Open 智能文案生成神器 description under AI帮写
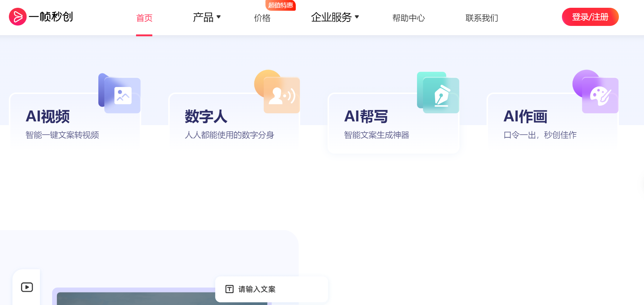Image resolution: width=644 pixels, height=305 pixels. (x=376, y=135)
